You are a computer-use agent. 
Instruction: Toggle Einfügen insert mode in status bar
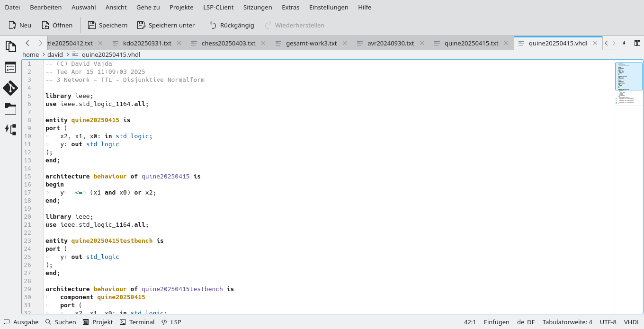(496, 322)
